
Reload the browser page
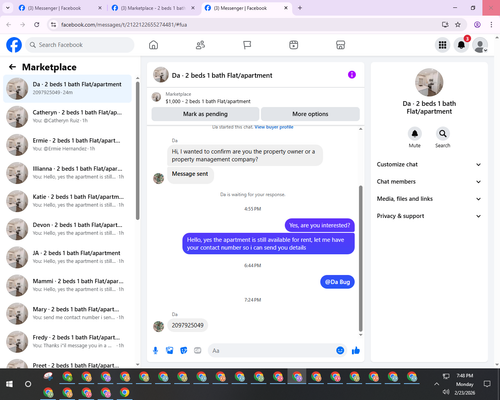coord(37,25)
